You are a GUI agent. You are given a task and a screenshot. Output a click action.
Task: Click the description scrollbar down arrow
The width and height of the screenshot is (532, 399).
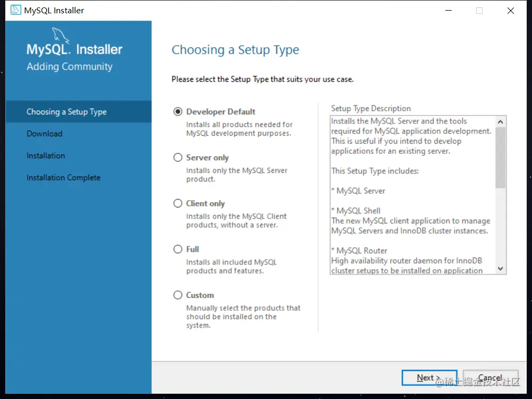(x=500, y=268)
